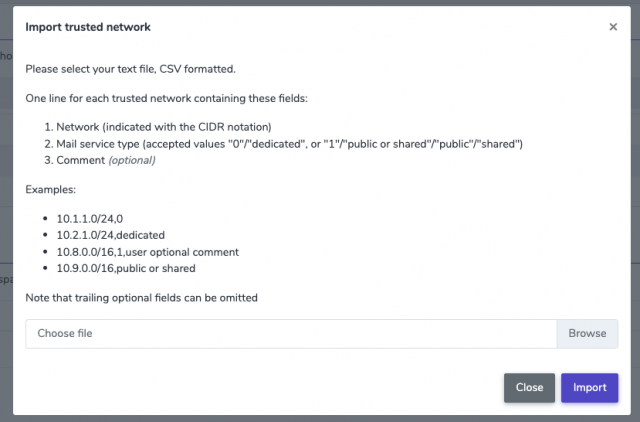Click the '10.9.0.0/16,public or shared' example

(126, 268)
